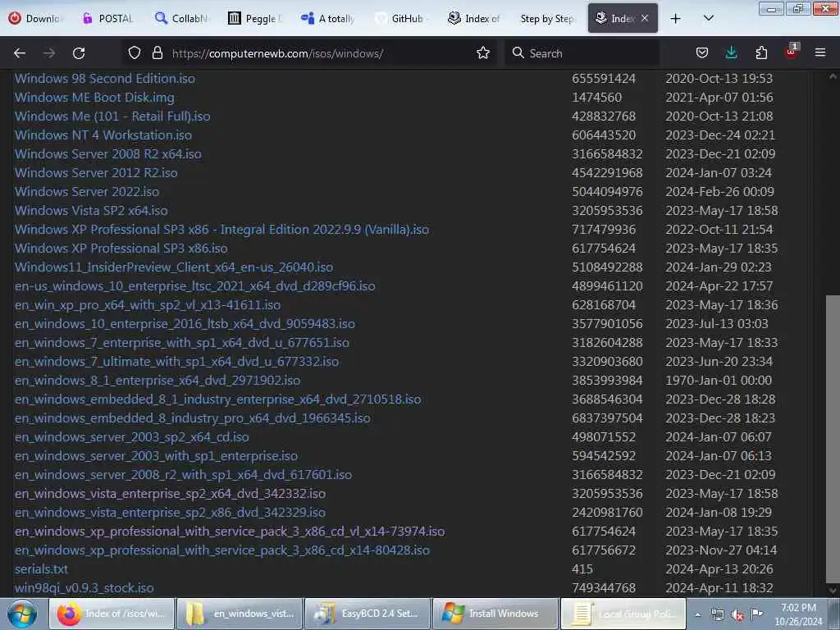840x630 pixels.
Task: Open en_windows_vista_enterprise_sp2_x64 iso
Action: pos(171,493)
